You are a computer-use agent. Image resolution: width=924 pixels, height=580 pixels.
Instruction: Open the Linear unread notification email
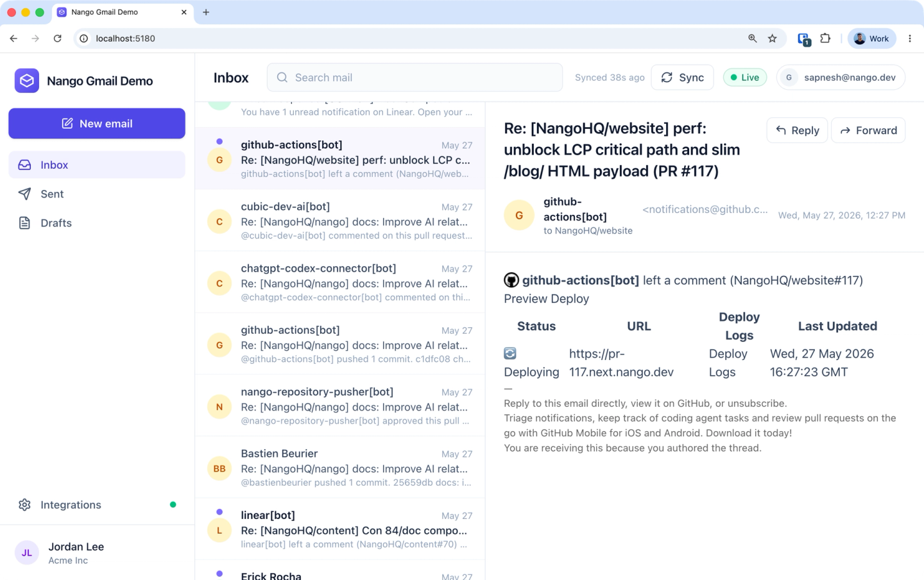(340, 114)
